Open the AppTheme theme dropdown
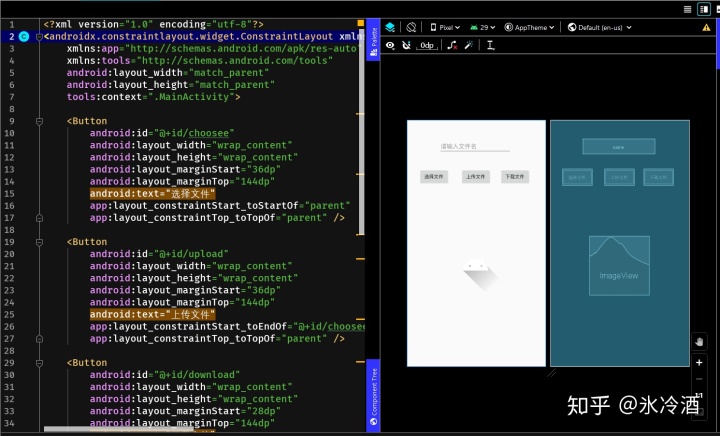 pyautogui.click(x=529, y=28)
